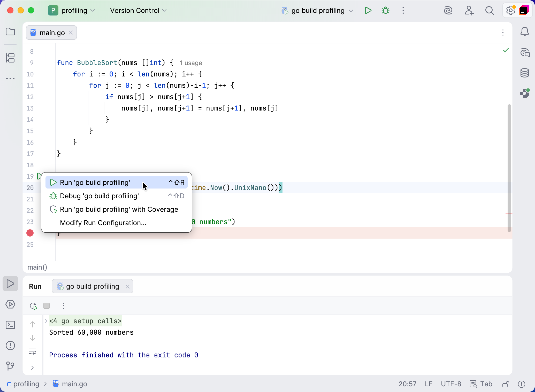Toggle file writability via the lock icon
The width and height of the screenshot is (535, 392).
click(x=506, y=384)
